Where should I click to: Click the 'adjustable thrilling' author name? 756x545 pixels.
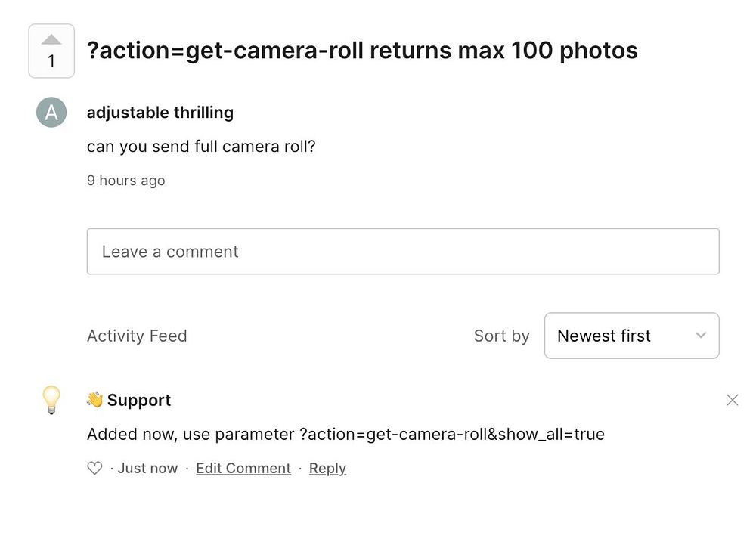point(160,113)
